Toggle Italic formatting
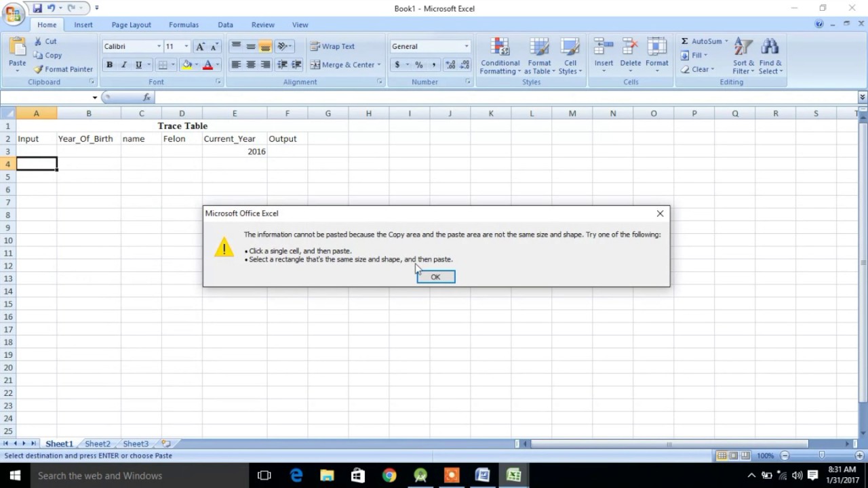This screenshot has width=868, height=488. (123, 64)
